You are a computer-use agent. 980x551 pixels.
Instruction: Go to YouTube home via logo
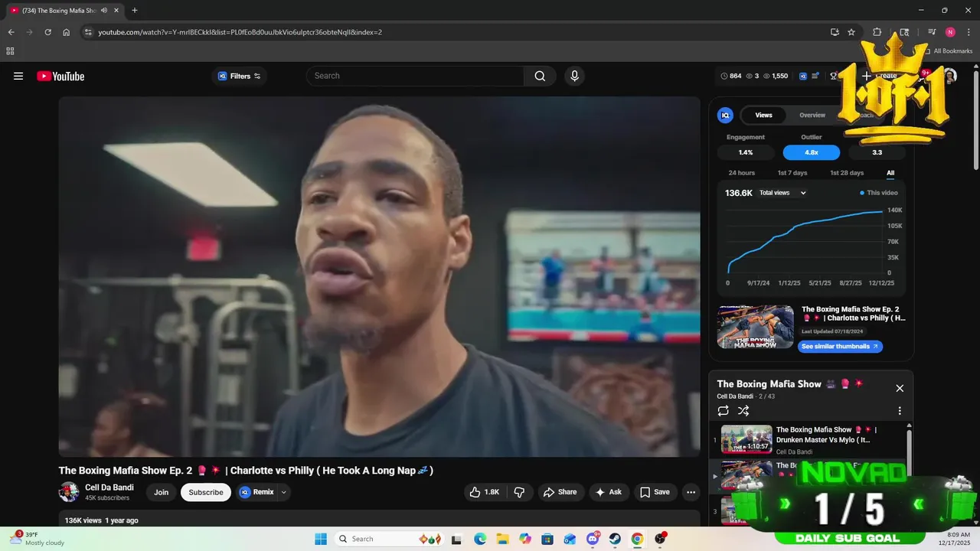[60, 76]
